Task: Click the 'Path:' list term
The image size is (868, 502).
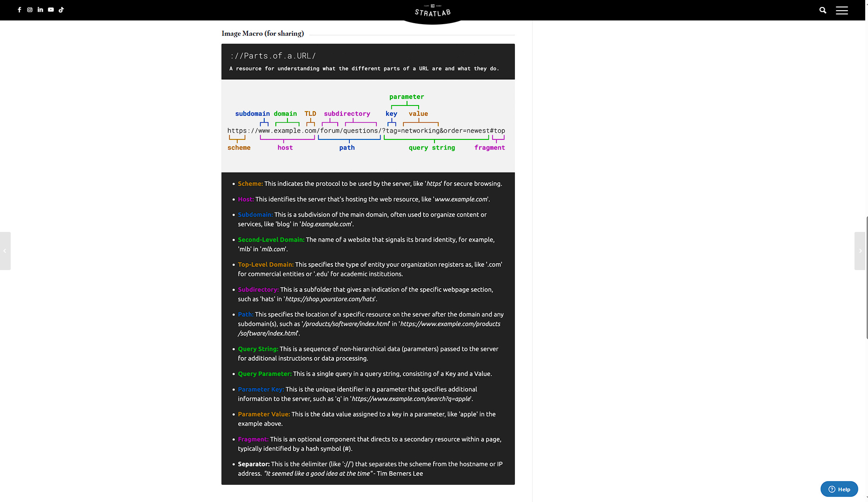Action: click(246, 315)
